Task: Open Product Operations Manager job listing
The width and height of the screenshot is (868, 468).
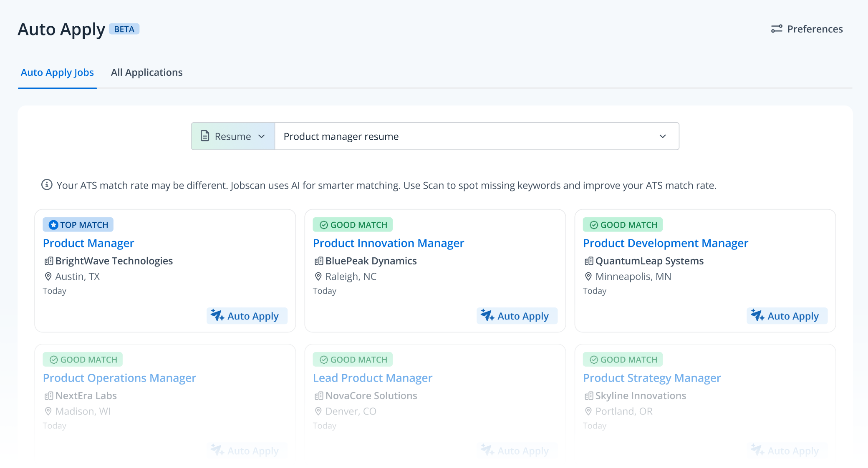Action: coord(119,378)
